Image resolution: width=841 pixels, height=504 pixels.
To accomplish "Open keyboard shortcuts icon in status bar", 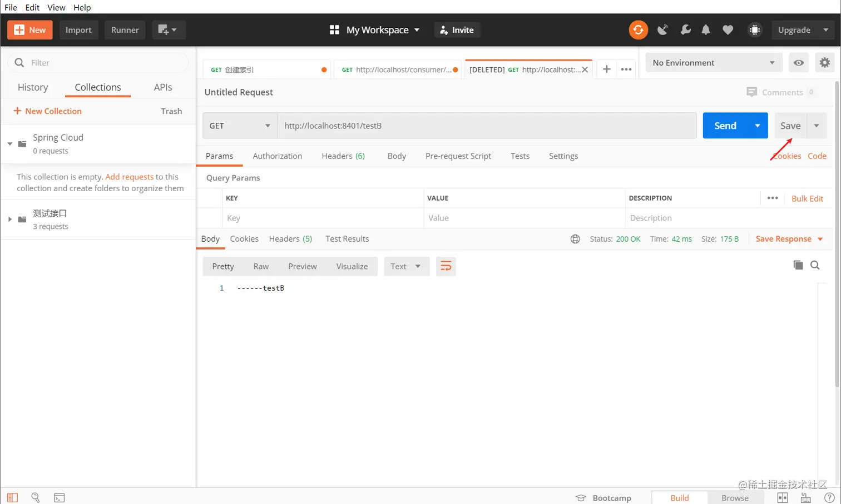I will pyautogui.click(x=805, y=498).
